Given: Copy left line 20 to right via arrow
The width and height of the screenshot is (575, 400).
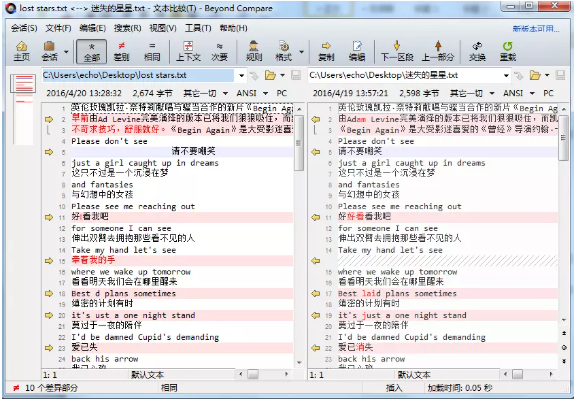Looking at the screenshot, I should (x=49, y=315).
